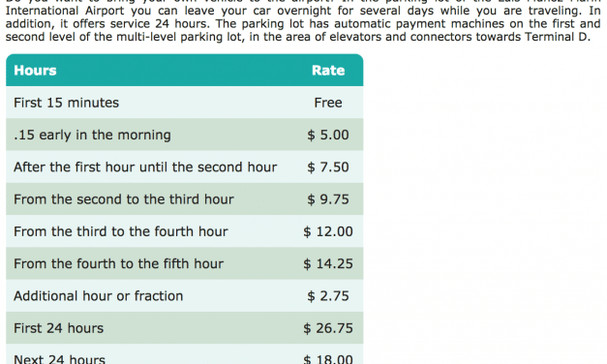Click the $ 9.75 rate cell
The width and height of the screenshot is (607, 364).
click(328, 199)
